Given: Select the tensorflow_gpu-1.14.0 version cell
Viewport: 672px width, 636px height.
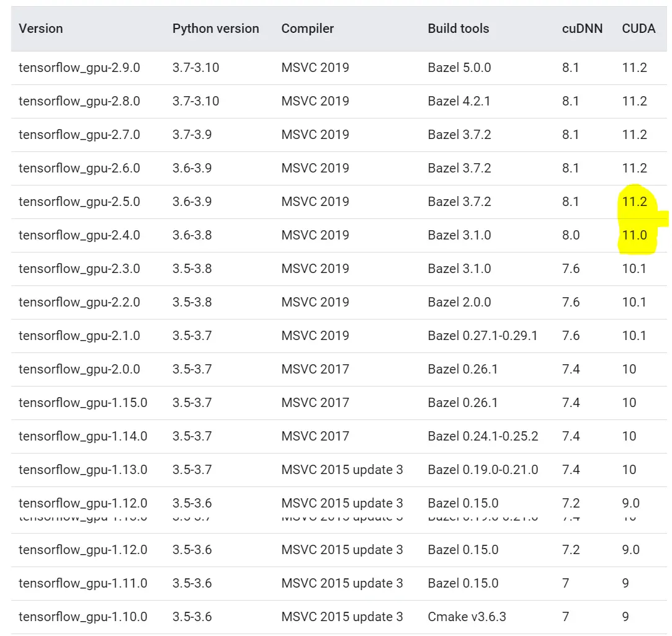Looking at the screenshot, I should click(x=83, y=436).
